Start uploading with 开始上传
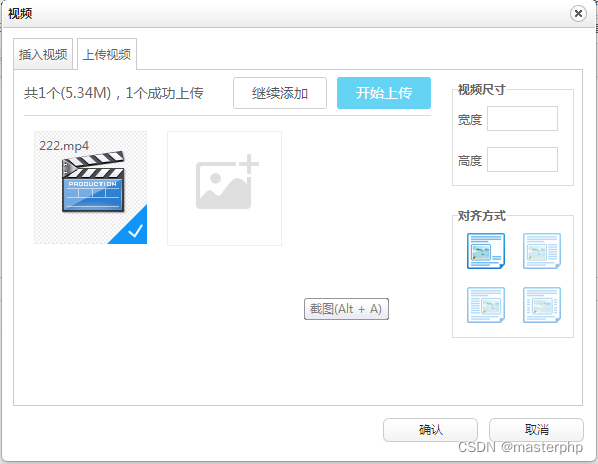The height and width of the screenshot is (464, 598). 384,93
